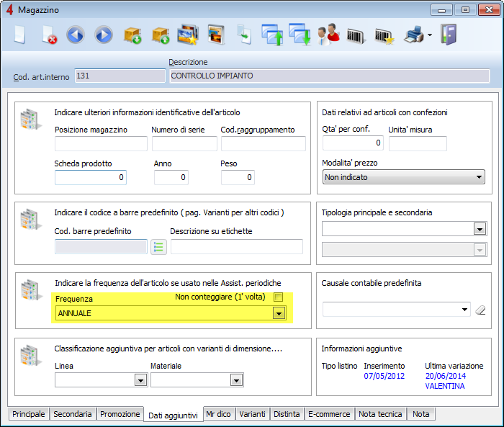Click the Descrizione field CONTROLLO IMPIANTO
Screen dimensions: 504x427
point(330,76)
